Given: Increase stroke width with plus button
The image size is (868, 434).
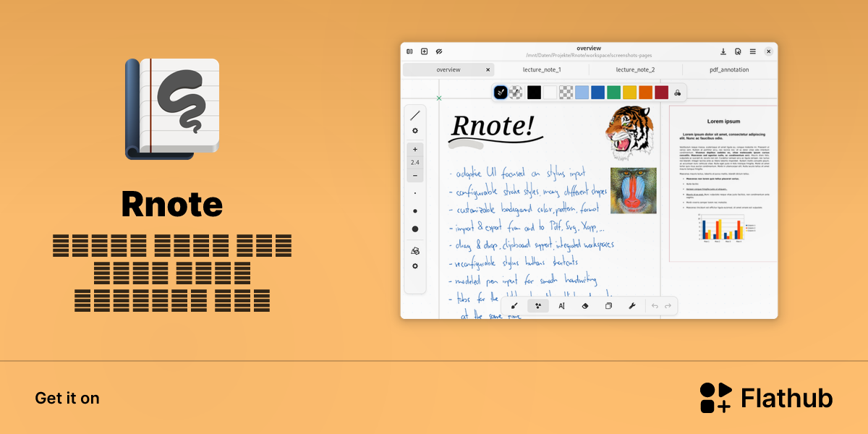Looking at the screenshot, I should [415, 150].
